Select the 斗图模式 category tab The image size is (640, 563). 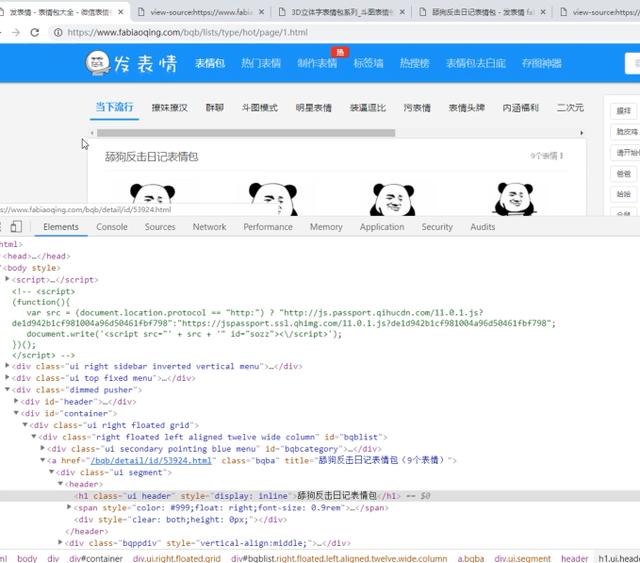[x=260, y=108]
